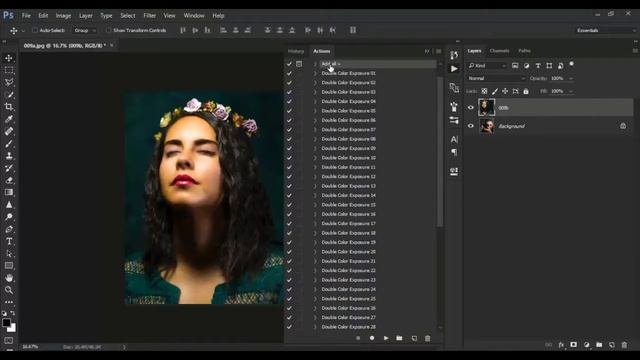
Task: Expand Double Color Exposure 08 action
Action: click(x=315, y=139)
